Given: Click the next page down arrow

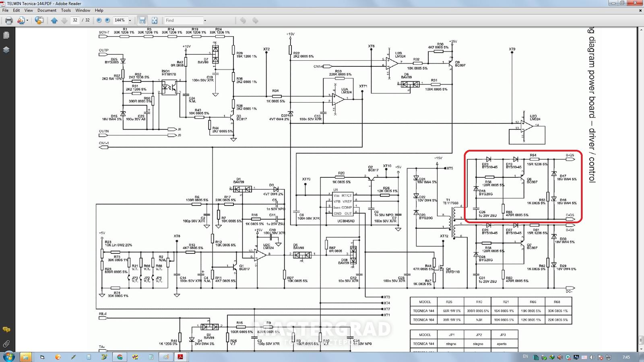Looking at the screenshot, I should pyautogui.click(x=64, y=20).
